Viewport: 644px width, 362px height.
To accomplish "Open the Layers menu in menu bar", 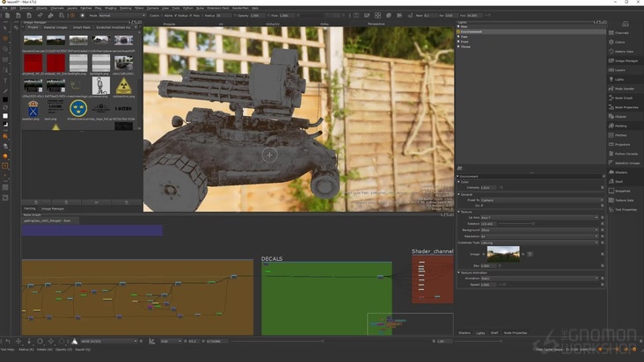I will (x=72, y=8).
